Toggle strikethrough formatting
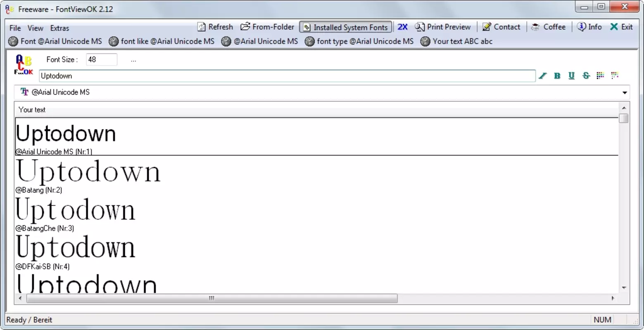 (586, 75)
